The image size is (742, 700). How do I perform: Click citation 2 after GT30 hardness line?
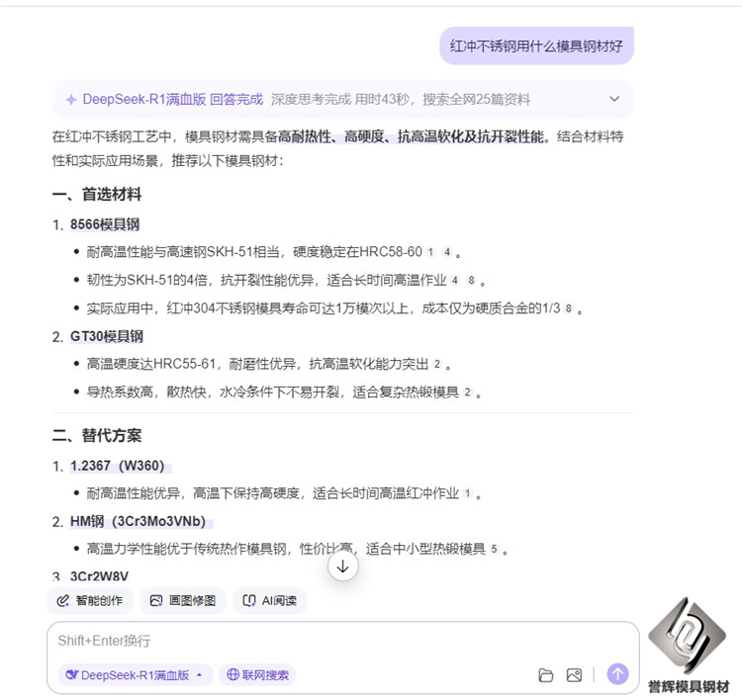tap(435, 364)
